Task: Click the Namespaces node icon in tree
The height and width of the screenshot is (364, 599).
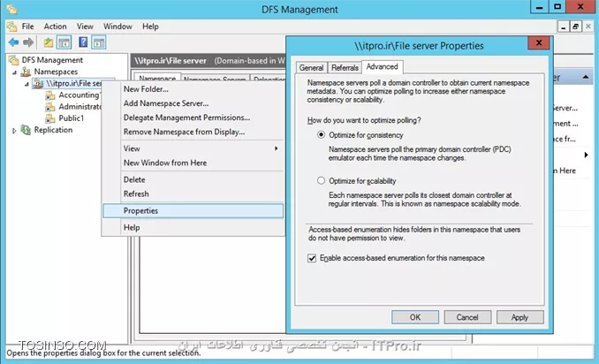Action: point(26,72)
